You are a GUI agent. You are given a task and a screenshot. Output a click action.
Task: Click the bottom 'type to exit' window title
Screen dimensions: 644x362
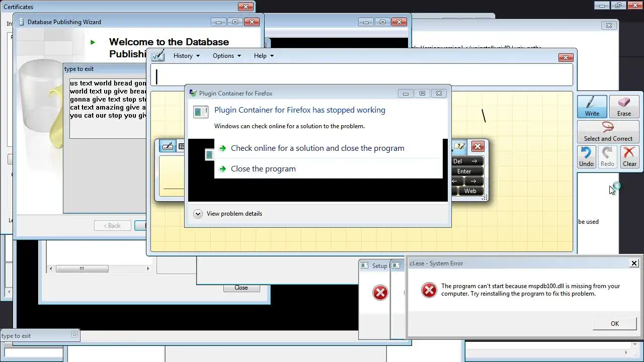16,336
